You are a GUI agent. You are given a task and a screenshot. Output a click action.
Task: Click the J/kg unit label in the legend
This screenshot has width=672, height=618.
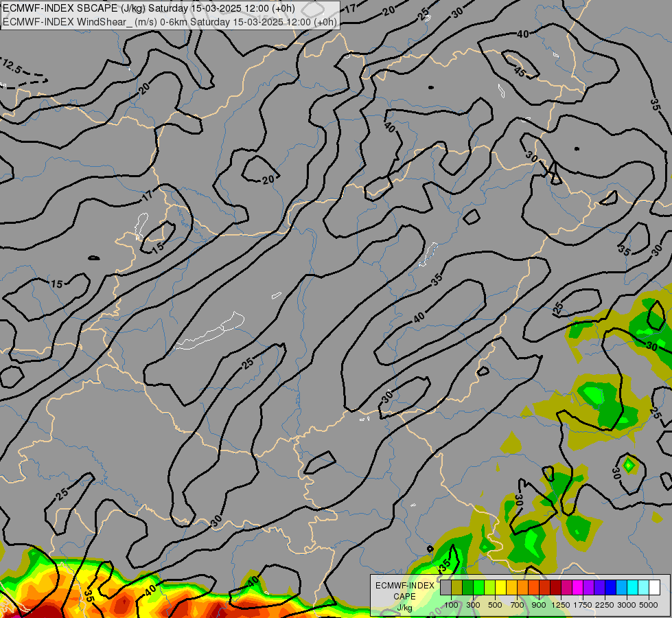tap(404, 608)
